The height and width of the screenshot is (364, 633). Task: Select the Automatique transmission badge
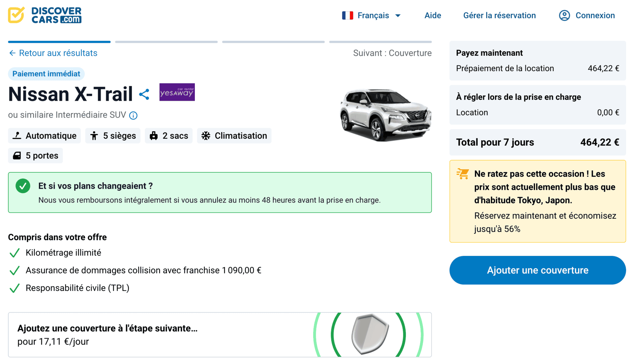coord(44,135)
